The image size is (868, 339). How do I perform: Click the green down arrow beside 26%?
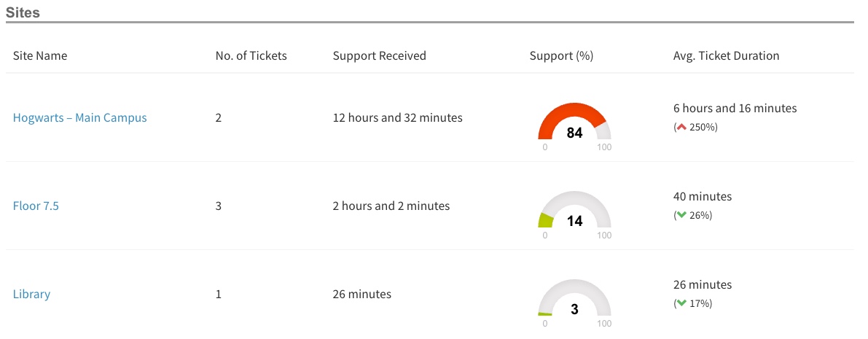tap(682, 215)
